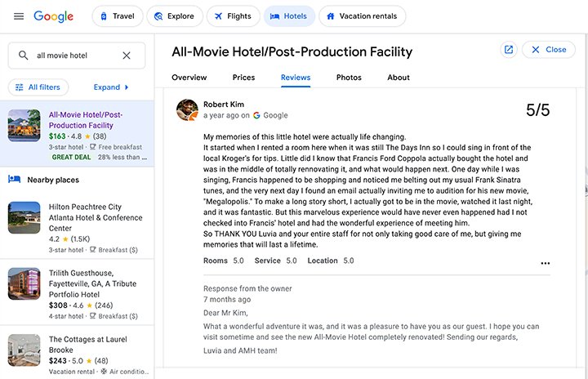Select Hilton Peachtree City Atlanta Hotel listing
This screenshot has height=379, width=588.
pyautogui.click(x=96, y=217)
